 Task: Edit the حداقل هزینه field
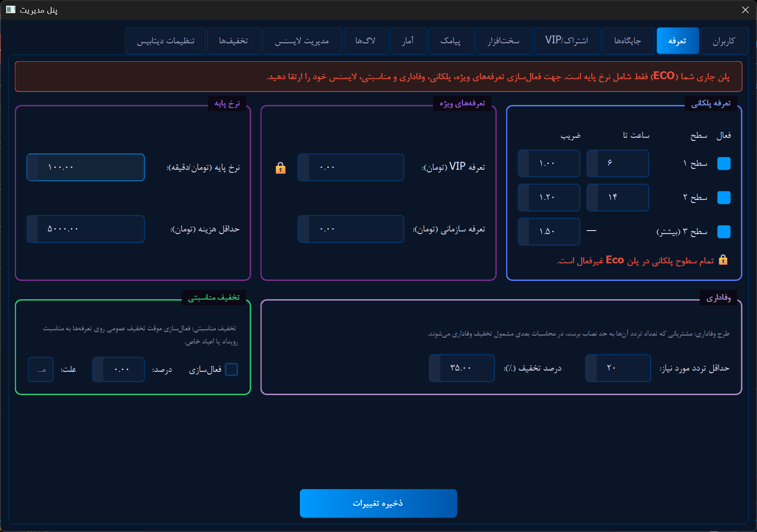85,229
